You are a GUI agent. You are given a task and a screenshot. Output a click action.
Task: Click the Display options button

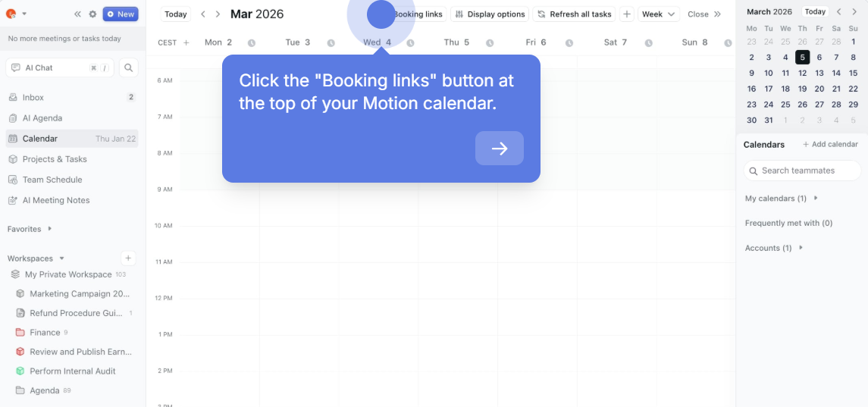pyautogui.click(x=490, y=14)
